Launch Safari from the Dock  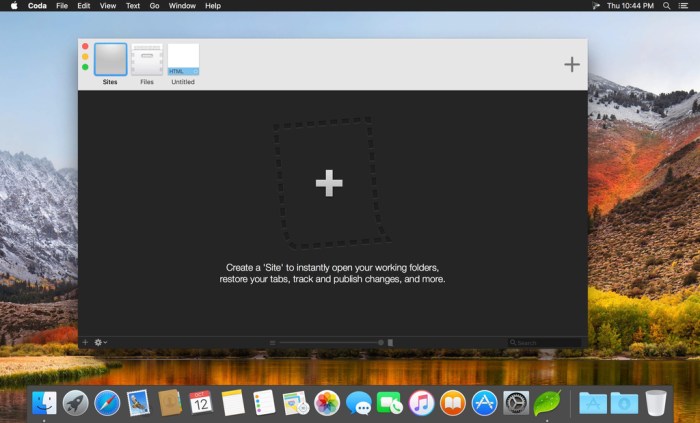click(107, 402)
